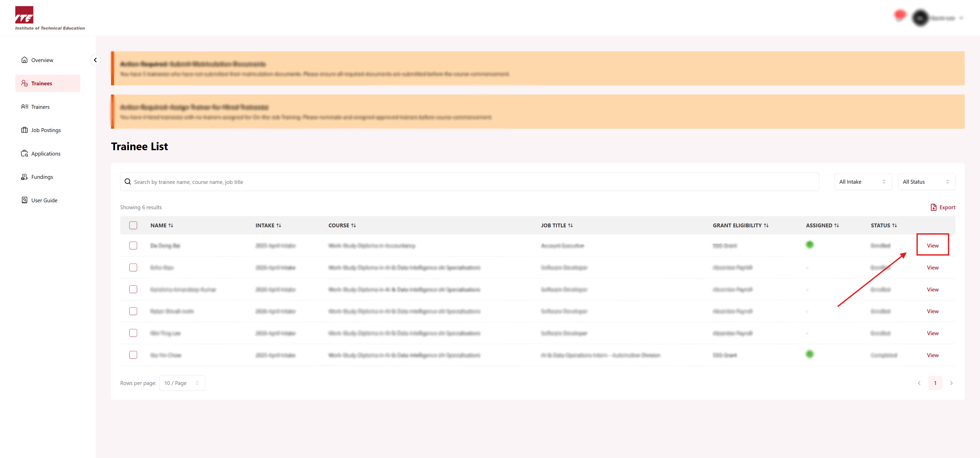This screenshot has height=458, width=980.
Task: Sort table by Course column arrows
Action: click(353, 225)
